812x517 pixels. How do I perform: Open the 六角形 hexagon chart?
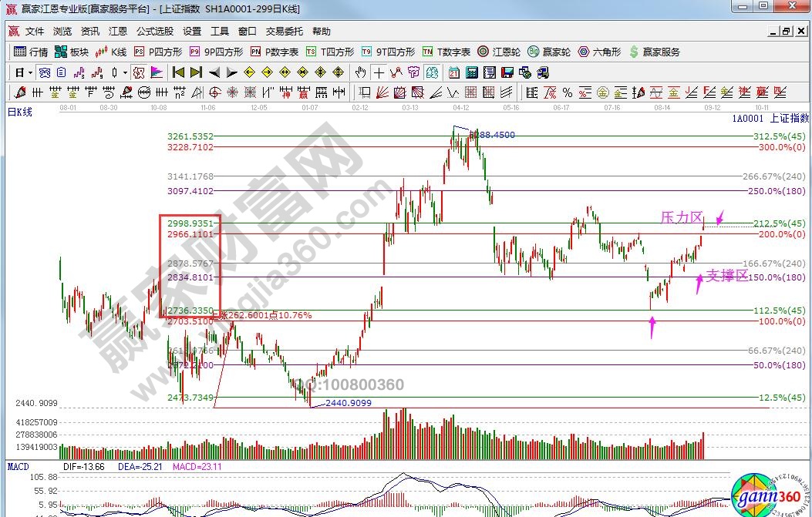598,52
